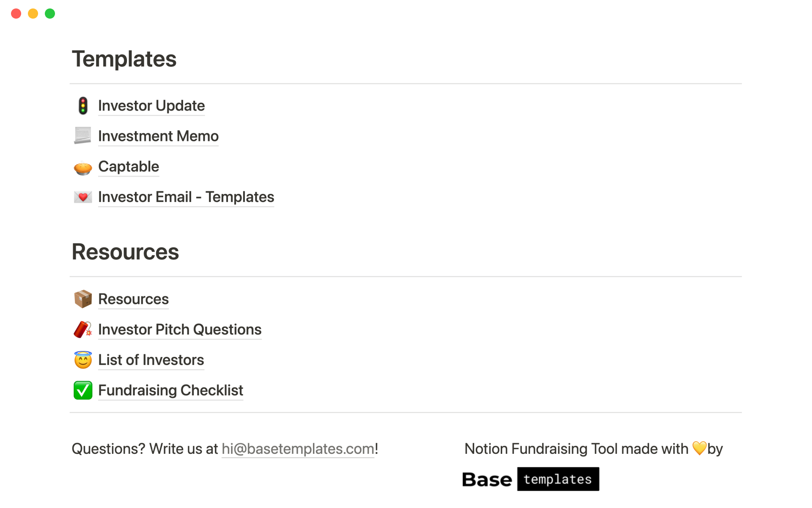Click the green maximize window button
The image size is (812, 508).
tap(50, 14)
